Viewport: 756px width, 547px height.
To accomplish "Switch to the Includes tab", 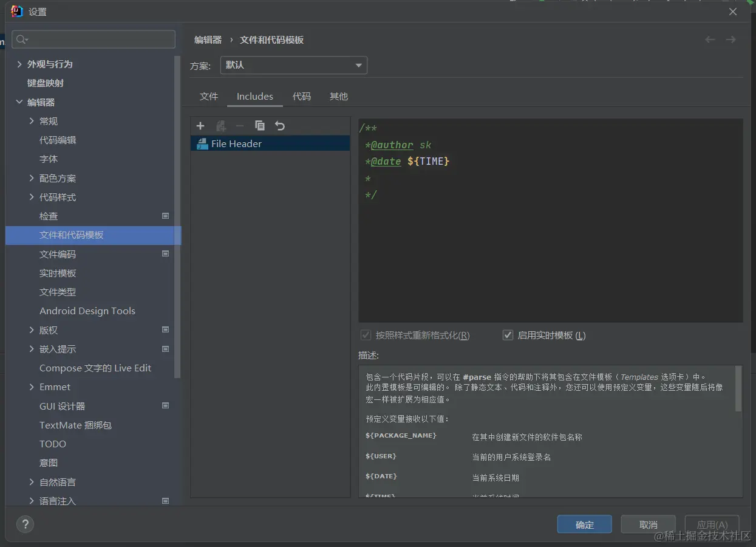I will (255, 96).
